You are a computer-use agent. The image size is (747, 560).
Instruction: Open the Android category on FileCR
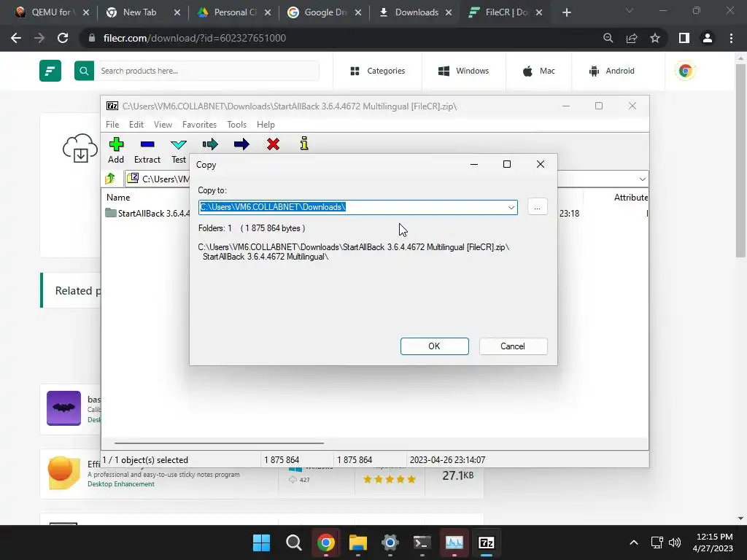click(612, 71)
